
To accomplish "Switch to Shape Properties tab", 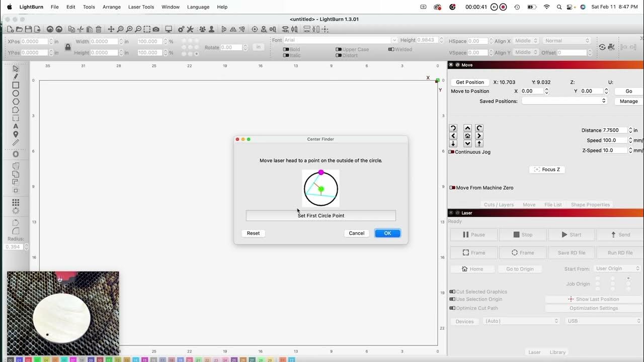I will pos(590,205).
